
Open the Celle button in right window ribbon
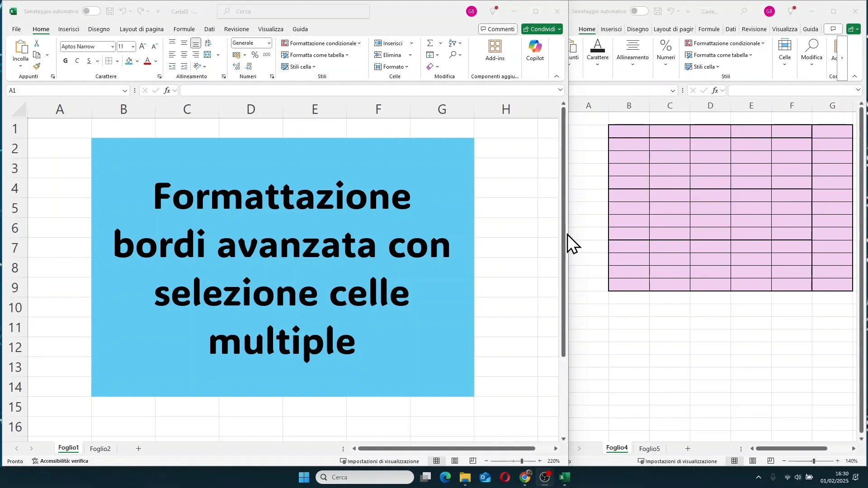click(x=785, y=52)
